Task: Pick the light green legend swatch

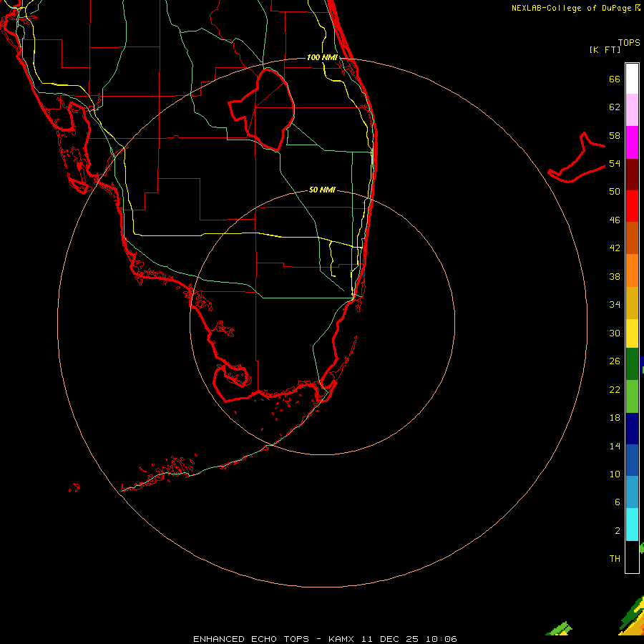Action: [x=632, y=396]
